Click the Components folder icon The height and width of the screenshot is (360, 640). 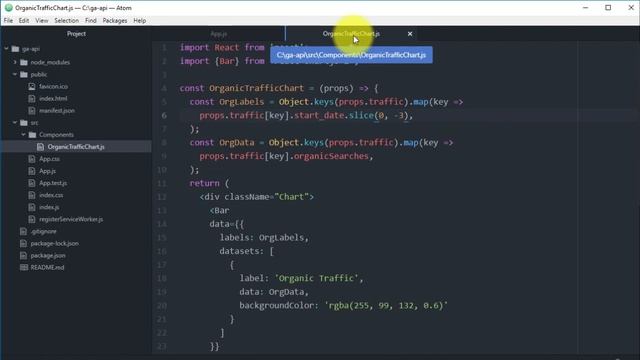click(x=33, y=135)
